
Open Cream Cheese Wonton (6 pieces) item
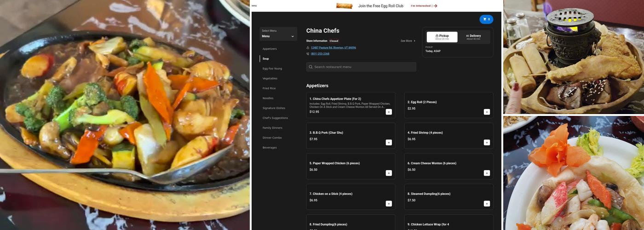[449, 167]
